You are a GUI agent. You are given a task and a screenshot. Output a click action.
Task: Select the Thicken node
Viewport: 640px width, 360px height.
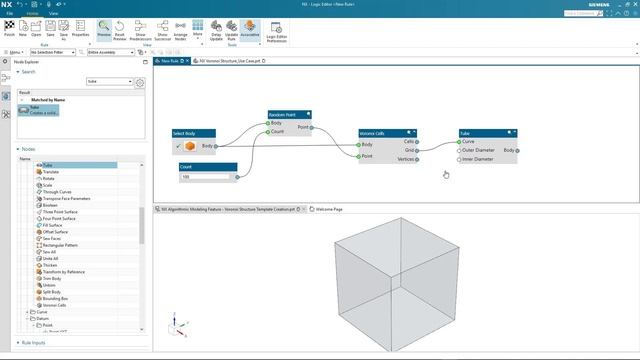point(50,265)
